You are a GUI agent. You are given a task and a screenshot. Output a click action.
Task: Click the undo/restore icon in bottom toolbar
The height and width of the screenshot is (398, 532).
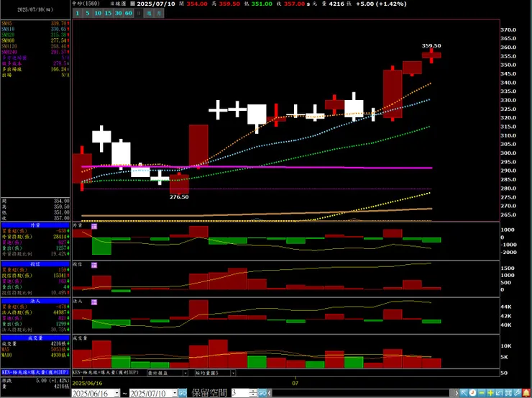pyautogui.click(x=500, y=393)
